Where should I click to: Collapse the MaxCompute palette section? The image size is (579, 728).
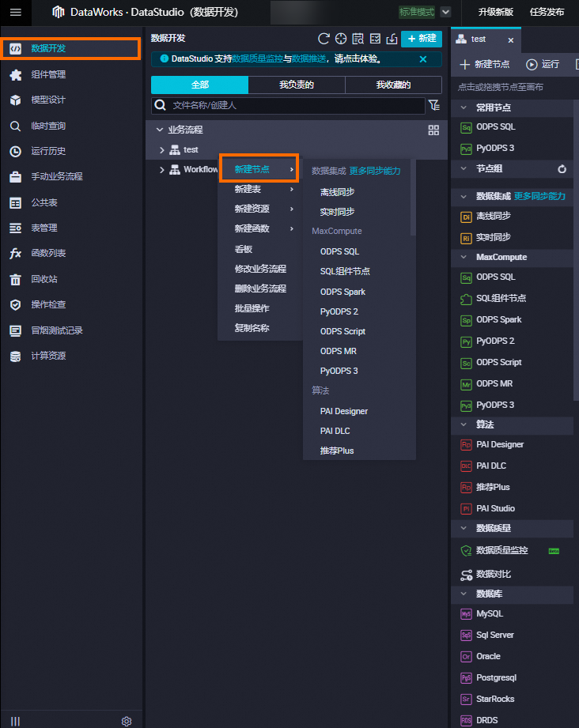[464, 257]
